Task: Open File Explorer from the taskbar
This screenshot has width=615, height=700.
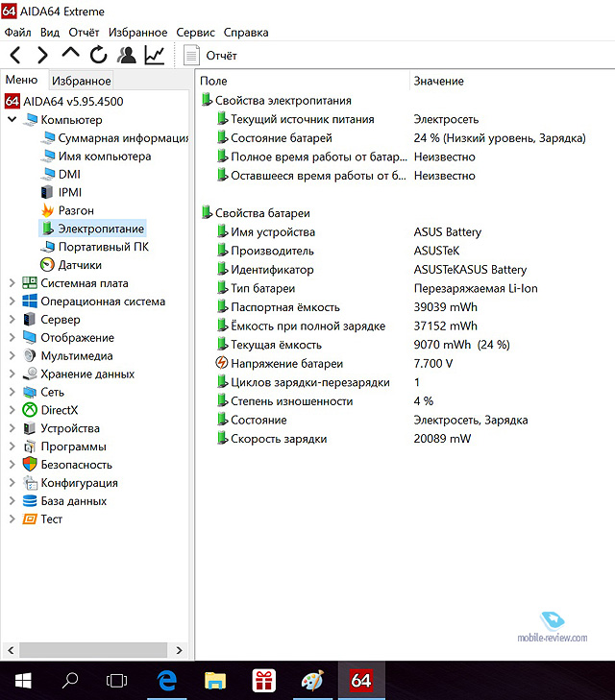Action: tap(215, 681)
